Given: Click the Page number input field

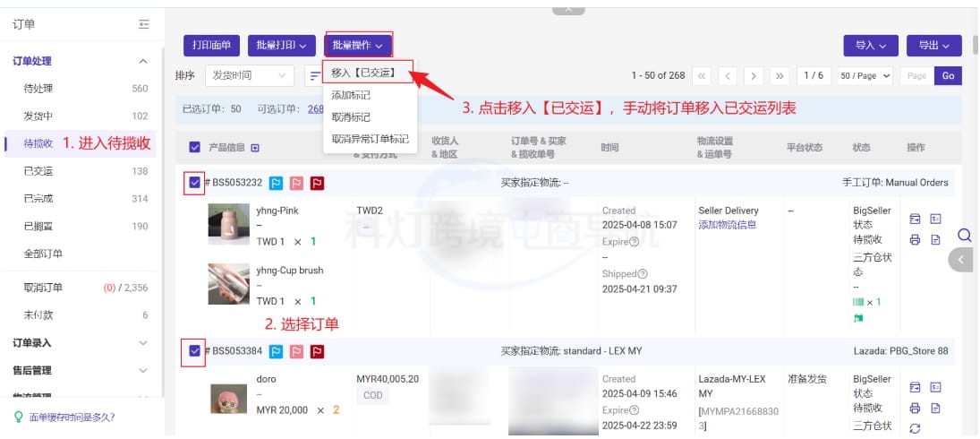Looking at the screenshot, I should (x=916, y=75).
